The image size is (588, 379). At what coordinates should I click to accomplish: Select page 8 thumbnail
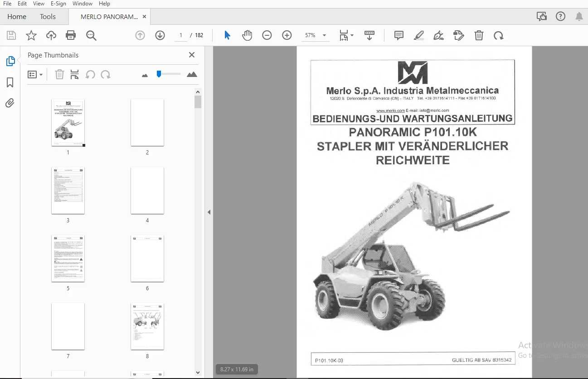[x=147, y=326]
